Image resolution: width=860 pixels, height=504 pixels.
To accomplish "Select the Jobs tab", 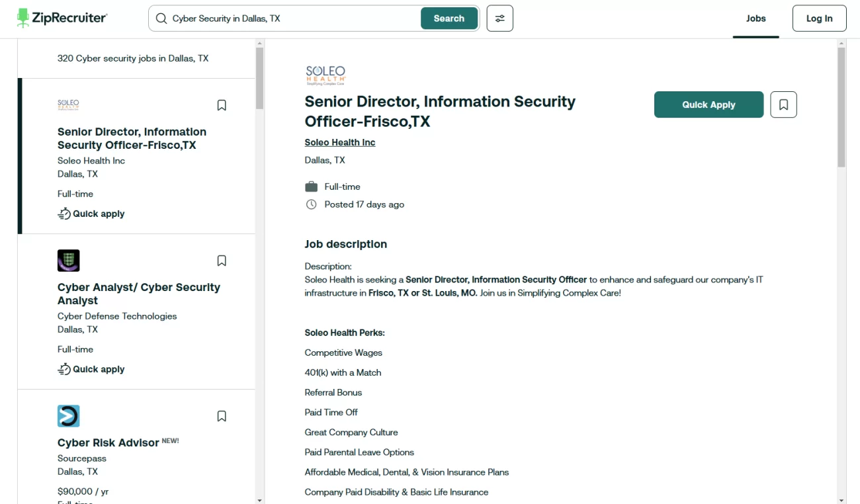I will [x=755, y=19].
